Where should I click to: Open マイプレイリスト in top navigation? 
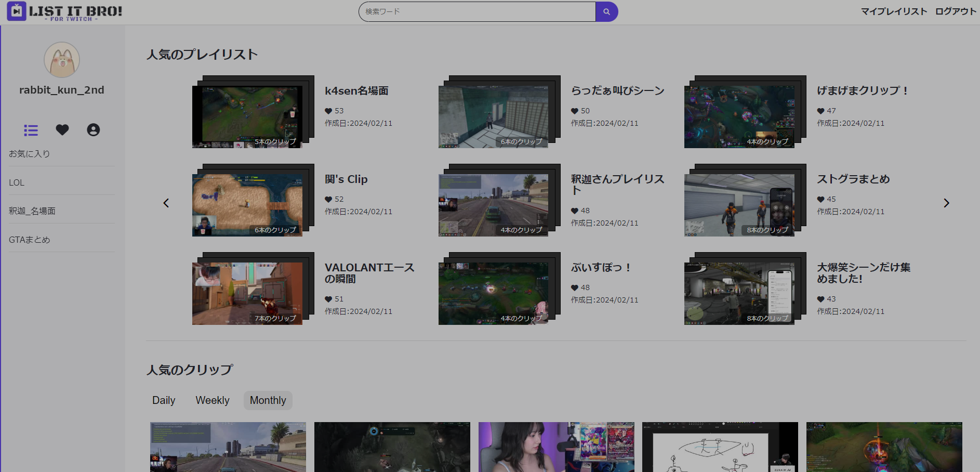point(894,11)
